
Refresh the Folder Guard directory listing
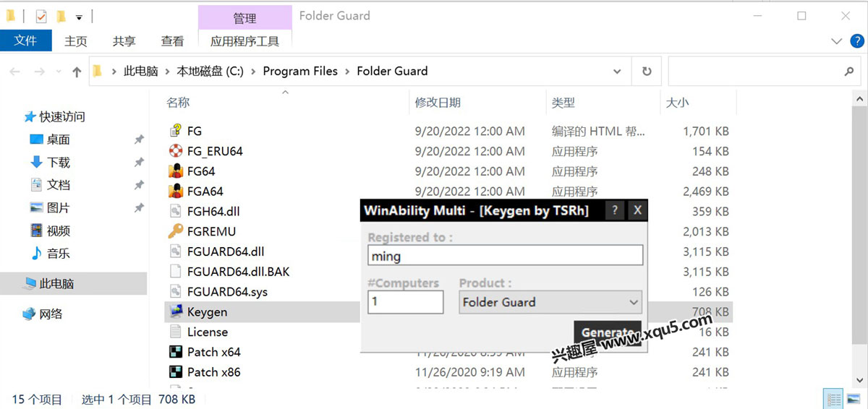tap(647, 72)
